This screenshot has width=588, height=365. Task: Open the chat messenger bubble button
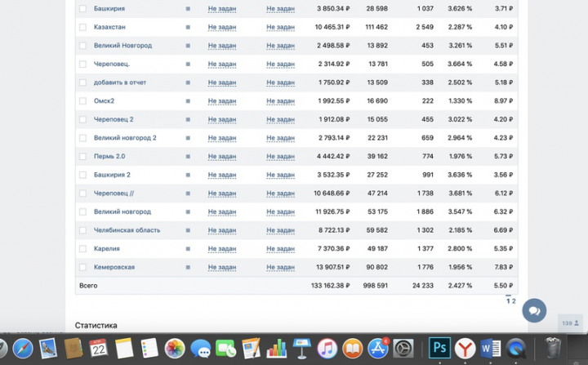point(534,310)
